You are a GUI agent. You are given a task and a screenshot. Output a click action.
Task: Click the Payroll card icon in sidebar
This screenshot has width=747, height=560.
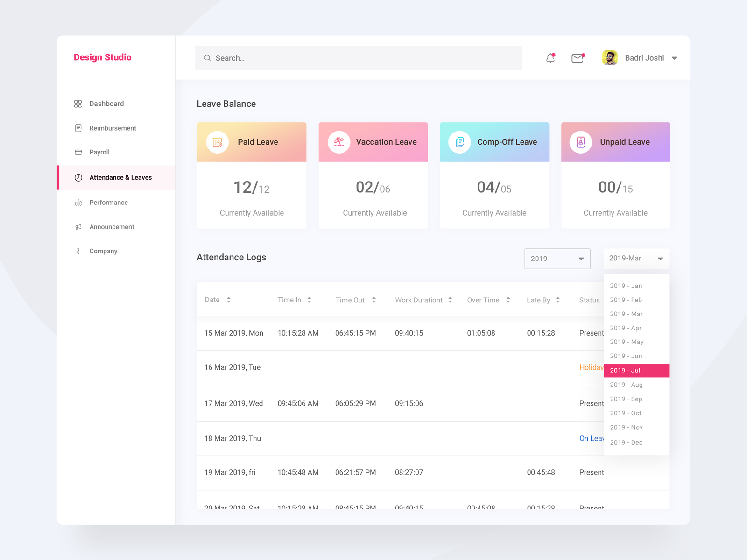pyautogui.click(x=78, y=152)
